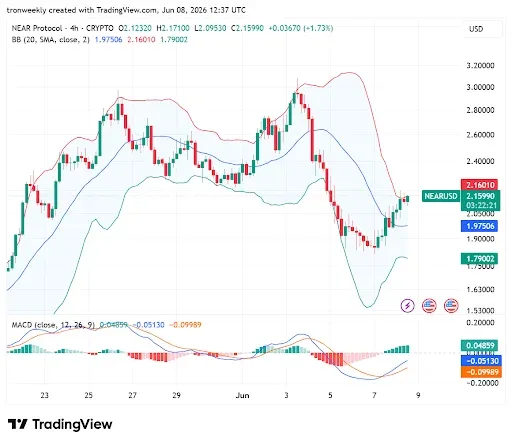Viewport: 512px width, 444px height.
Task: Click the 2.60000 price axis label
Action: [480, 135]
